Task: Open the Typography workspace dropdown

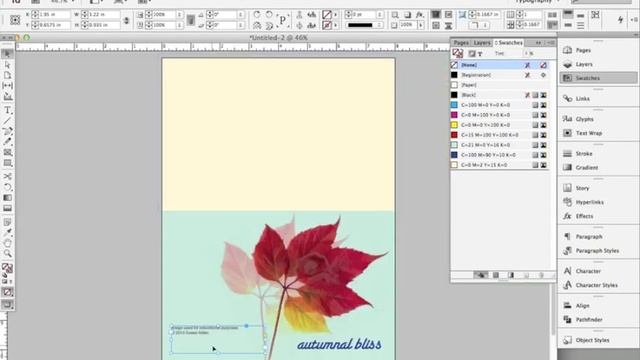Action: [538, 2]
